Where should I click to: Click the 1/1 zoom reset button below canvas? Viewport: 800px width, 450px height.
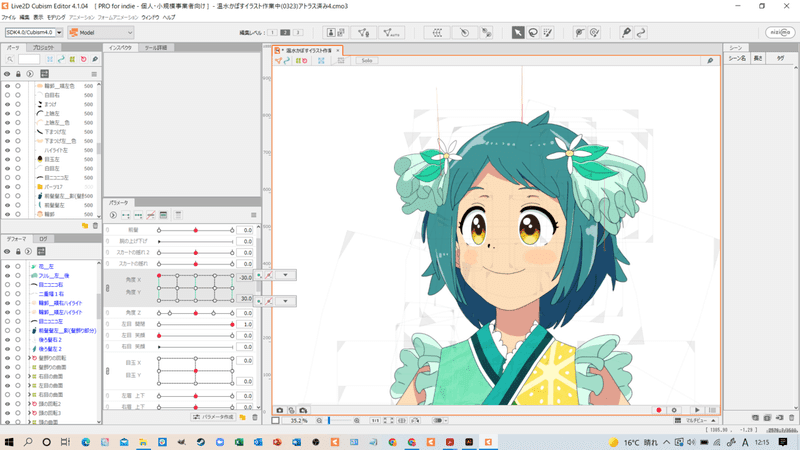[375, 421]
